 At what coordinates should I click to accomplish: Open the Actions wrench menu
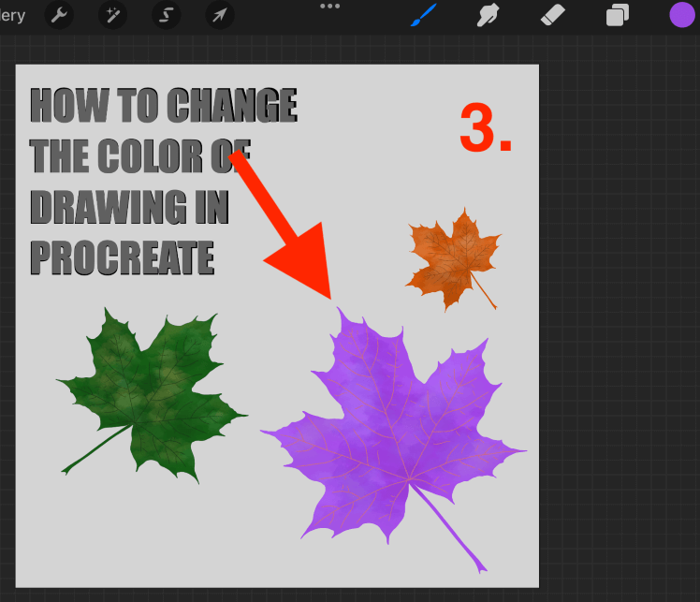click(59, 15)
